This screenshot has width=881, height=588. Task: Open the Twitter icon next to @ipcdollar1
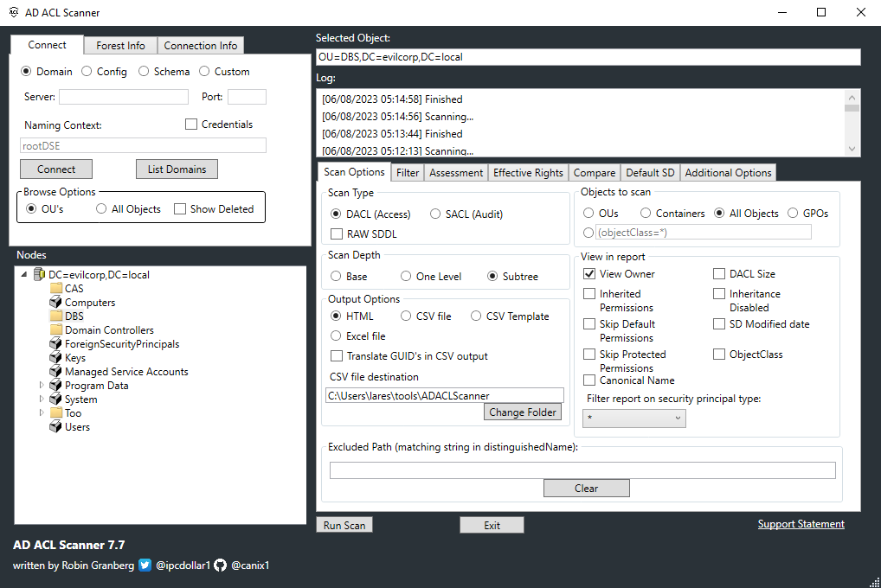144,566
